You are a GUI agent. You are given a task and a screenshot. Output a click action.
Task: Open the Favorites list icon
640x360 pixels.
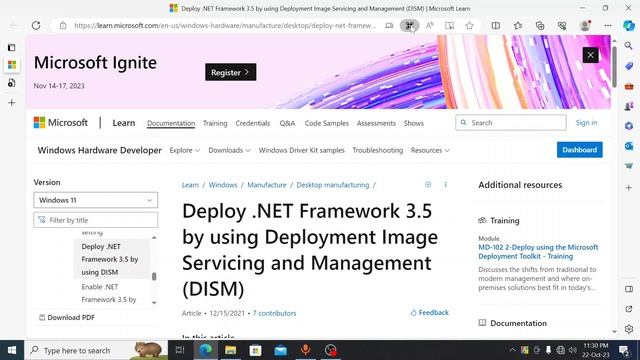(x=518, y=25)
